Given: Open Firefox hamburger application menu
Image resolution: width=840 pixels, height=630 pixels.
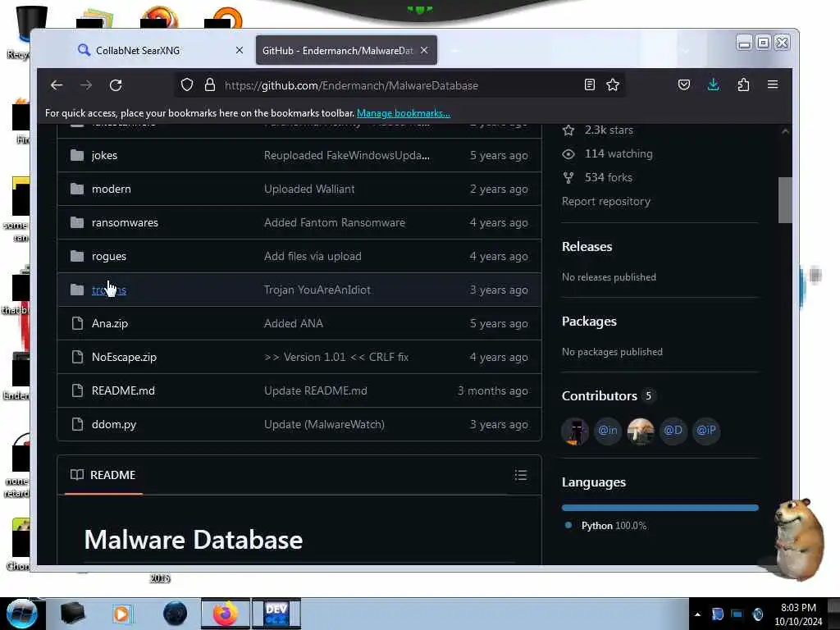Looking at the screenshot, I should click(773, 84).
